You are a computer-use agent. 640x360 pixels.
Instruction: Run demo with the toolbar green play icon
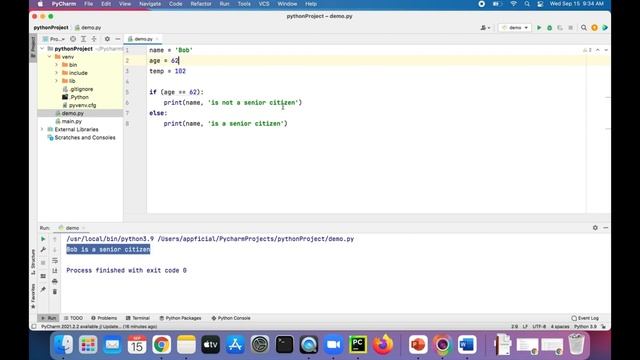pos(539,28)
